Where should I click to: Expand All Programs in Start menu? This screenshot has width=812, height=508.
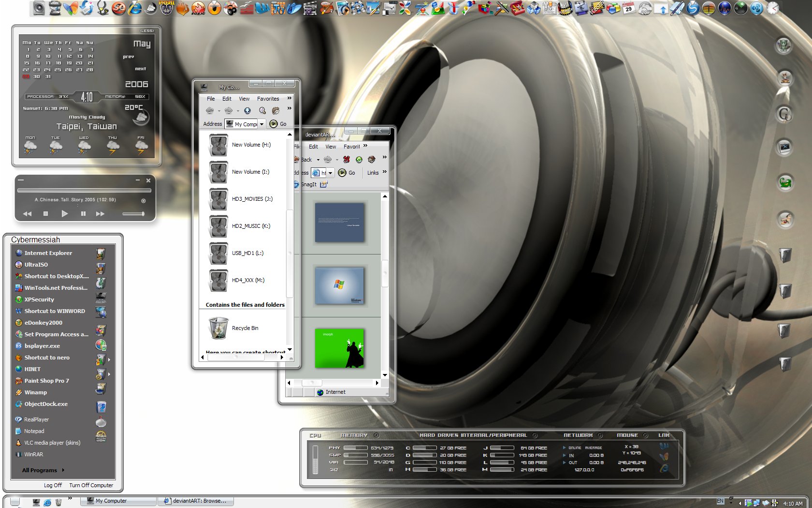43,470
